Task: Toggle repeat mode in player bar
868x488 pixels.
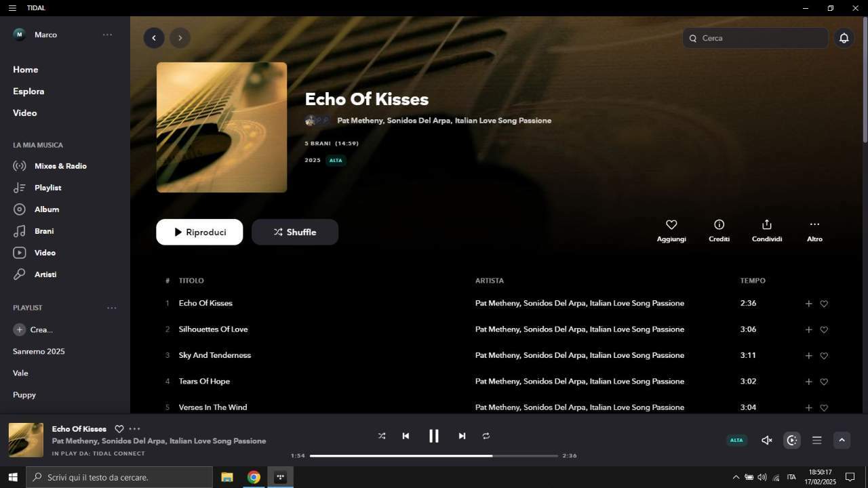Action: [486, 436]
